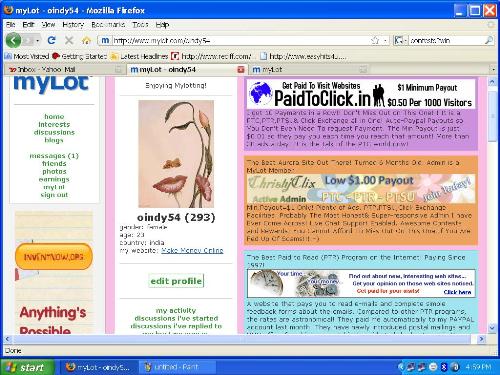Open the easyhits4u bookmark
The height and width of the screenshot is (375, 500).
(x=303, y=56)
